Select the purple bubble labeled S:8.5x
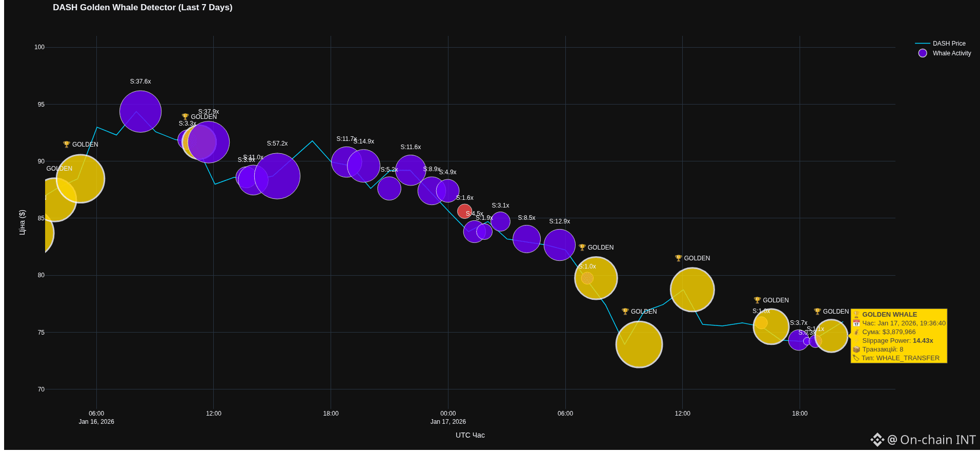 527,239
